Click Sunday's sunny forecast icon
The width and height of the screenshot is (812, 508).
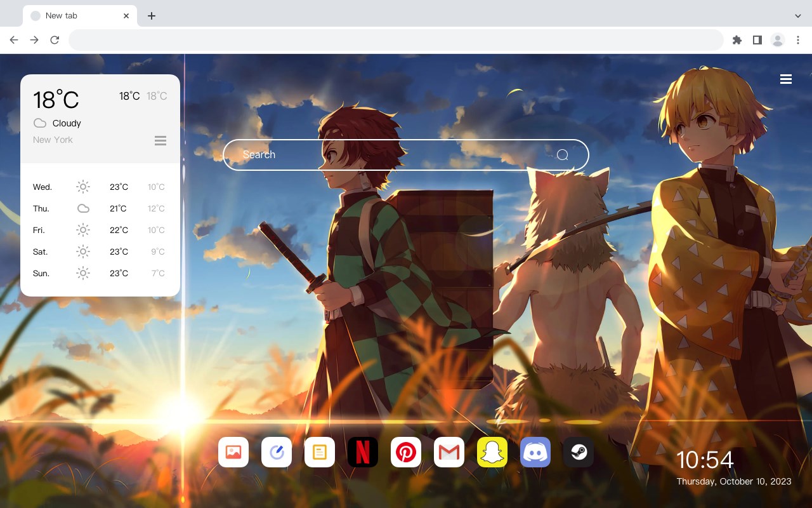pyautogui.click(x=83, y=273)
